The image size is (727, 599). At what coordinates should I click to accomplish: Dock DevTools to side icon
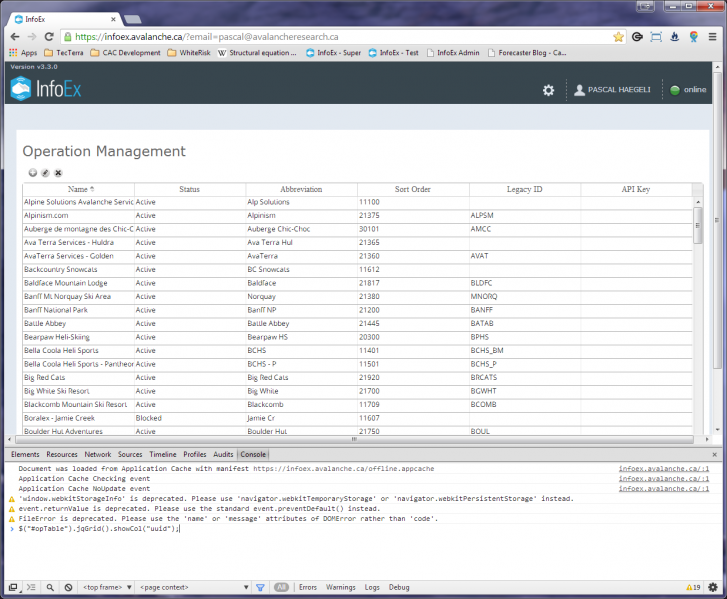coord(13,587)
